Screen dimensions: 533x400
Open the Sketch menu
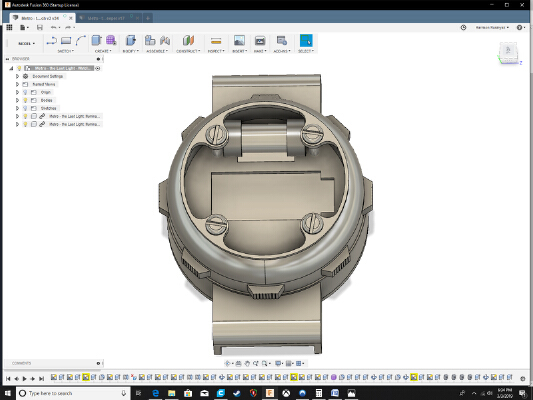coord(65,51)
